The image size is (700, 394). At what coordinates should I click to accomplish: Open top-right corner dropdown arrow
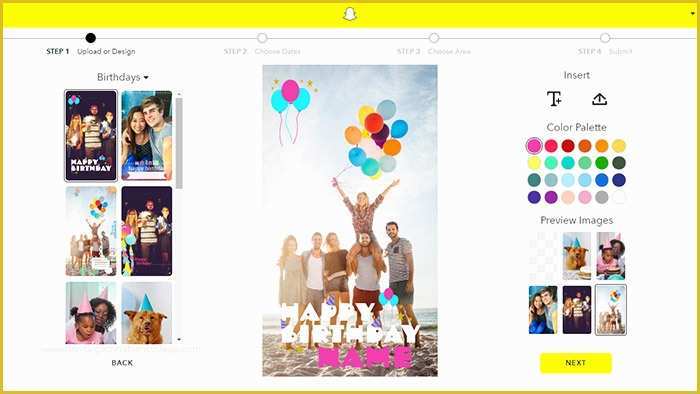click(693, 13)
